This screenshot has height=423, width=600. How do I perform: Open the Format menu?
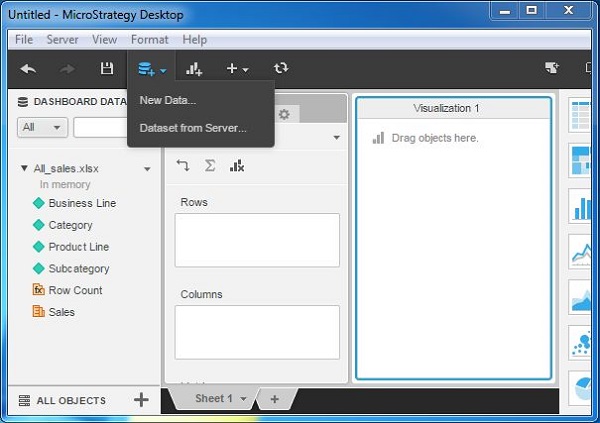(149, 40)
